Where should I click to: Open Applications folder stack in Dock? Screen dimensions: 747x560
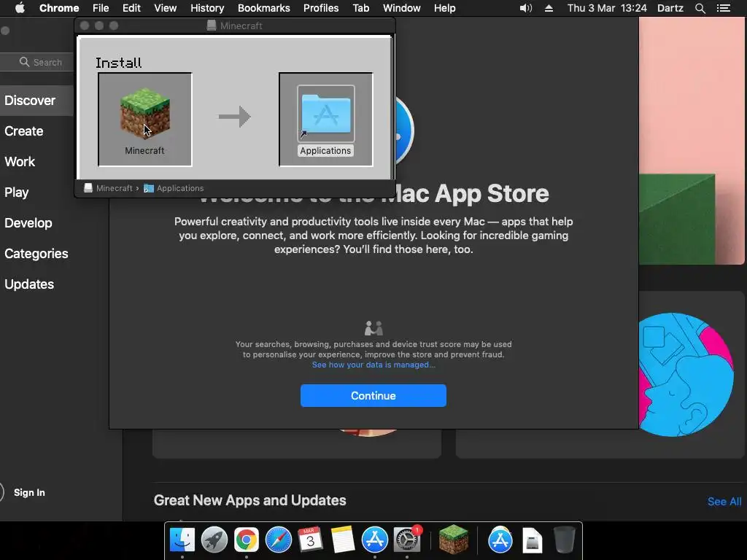(x=500, y=540)
